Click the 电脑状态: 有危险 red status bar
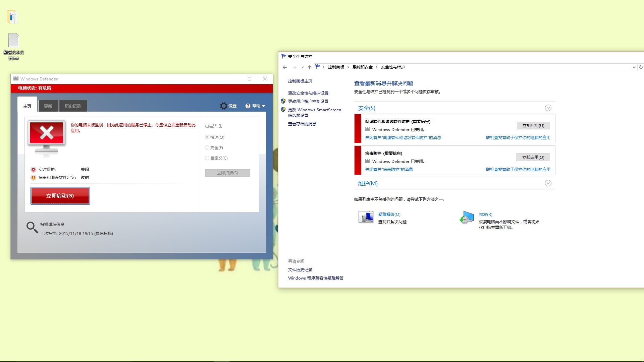644x362 pixels. tap(142, 88)
